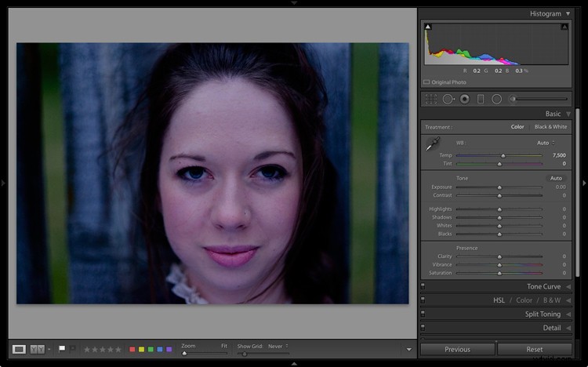Hide the right panel via edge arrow
The height and width of the screenshot is (367, 588).
tap(584, 183)
